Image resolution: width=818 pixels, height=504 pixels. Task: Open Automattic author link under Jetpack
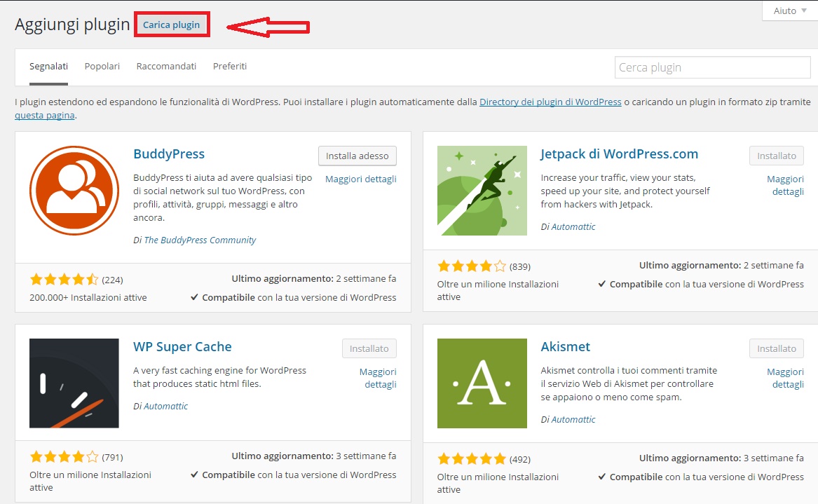click(573, 226)
